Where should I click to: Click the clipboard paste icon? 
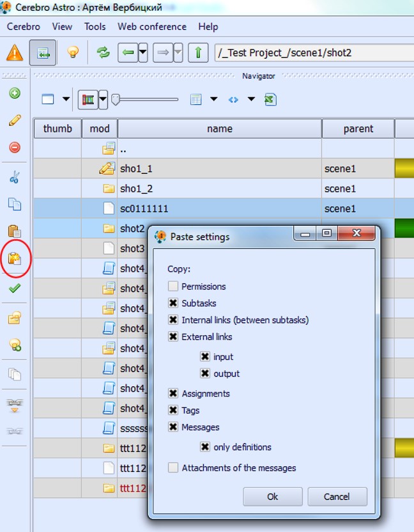click(x=15, y=231)
